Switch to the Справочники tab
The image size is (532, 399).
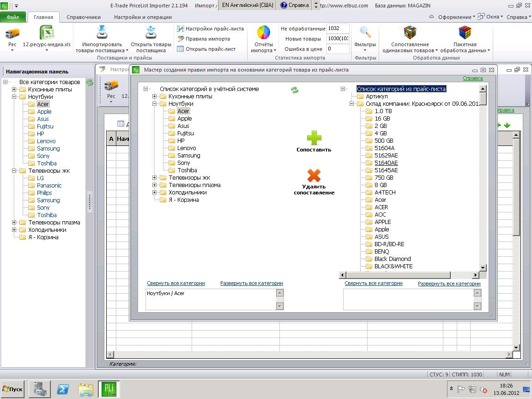[84, 17]
